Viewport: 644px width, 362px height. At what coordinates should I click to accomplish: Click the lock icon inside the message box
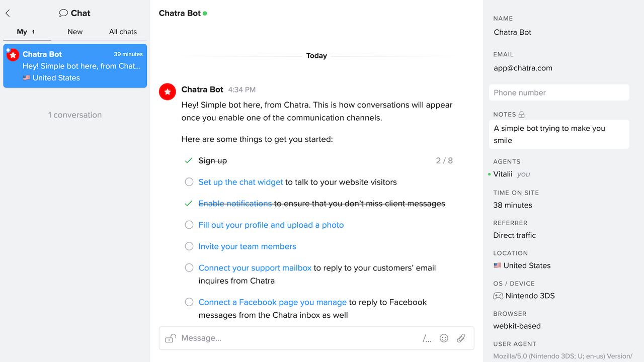170,337
